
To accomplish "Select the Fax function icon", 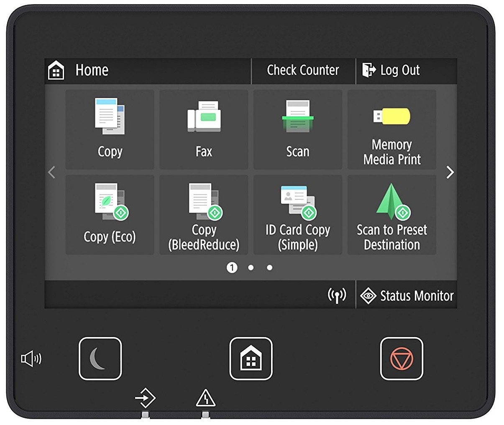I will pos(204,129).
